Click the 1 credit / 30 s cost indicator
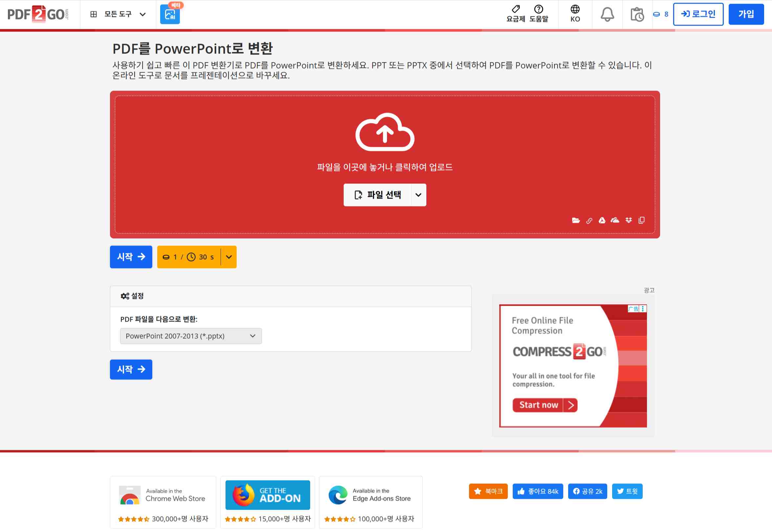 [x=189, y=257]
